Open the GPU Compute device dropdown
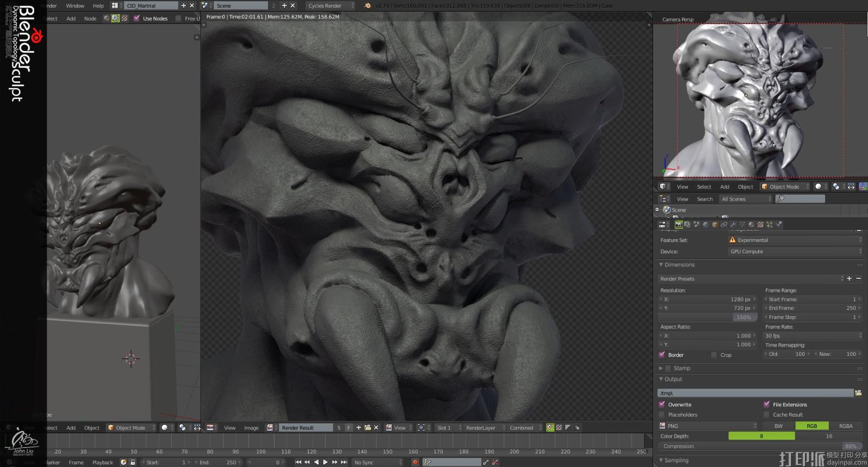 (795, 252)
